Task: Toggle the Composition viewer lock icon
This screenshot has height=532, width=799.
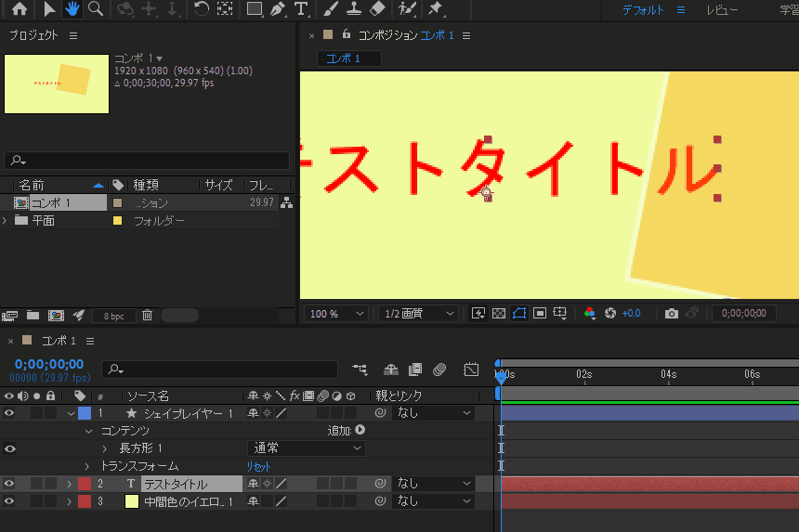Action: 347,34
